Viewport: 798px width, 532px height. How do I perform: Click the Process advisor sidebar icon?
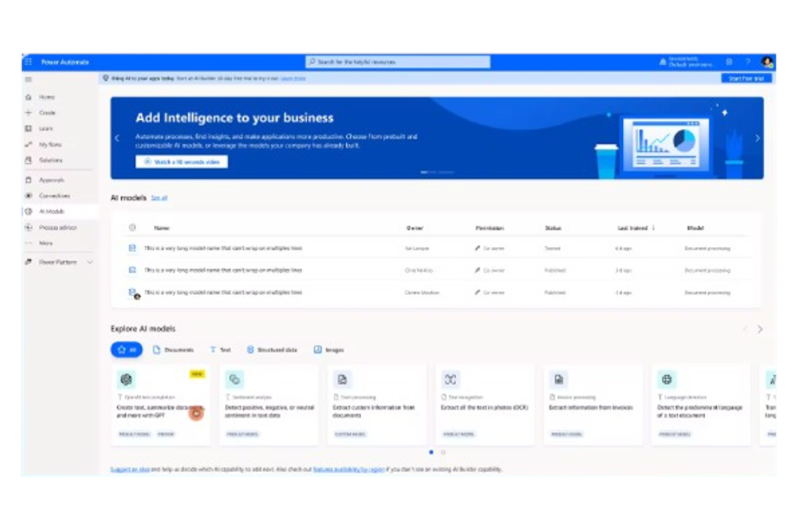29,227
